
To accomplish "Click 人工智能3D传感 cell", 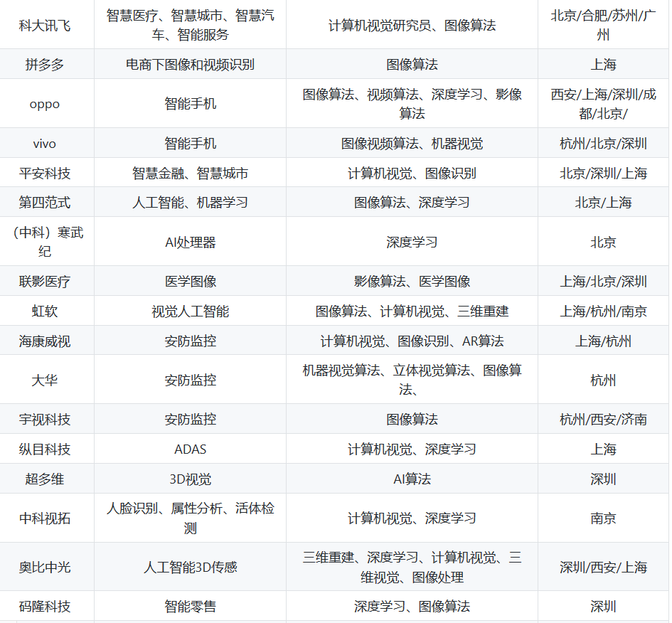I will point(191,568).
